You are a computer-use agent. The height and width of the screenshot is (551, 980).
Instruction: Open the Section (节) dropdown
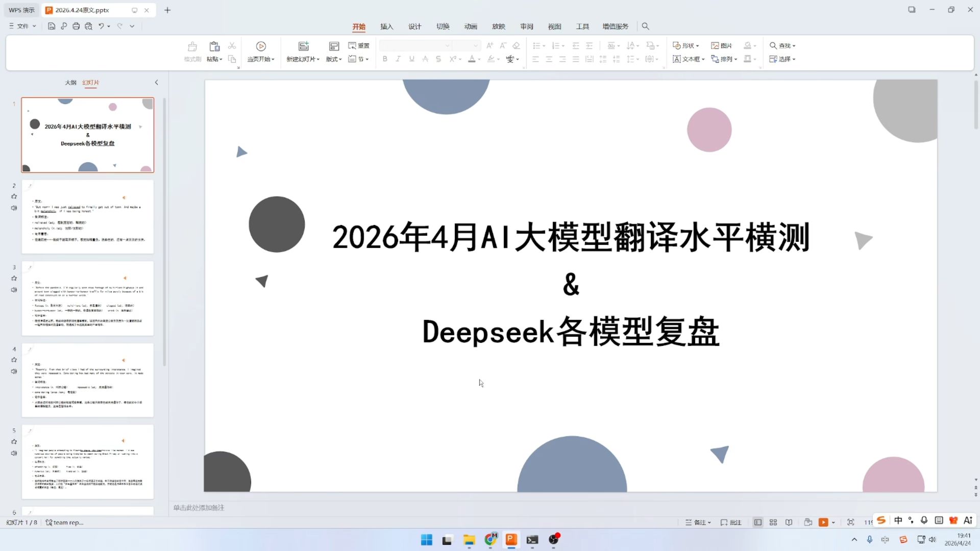tap(359, 59)
